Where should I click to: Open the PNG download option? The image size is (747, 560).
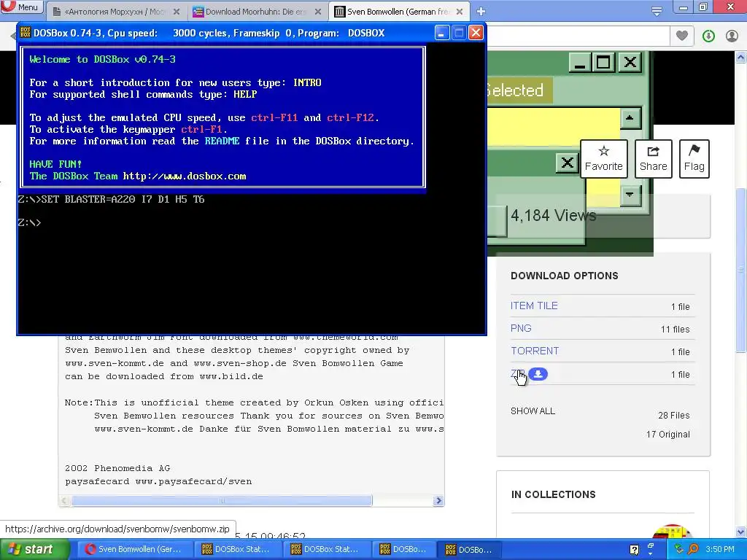[521, 328]
